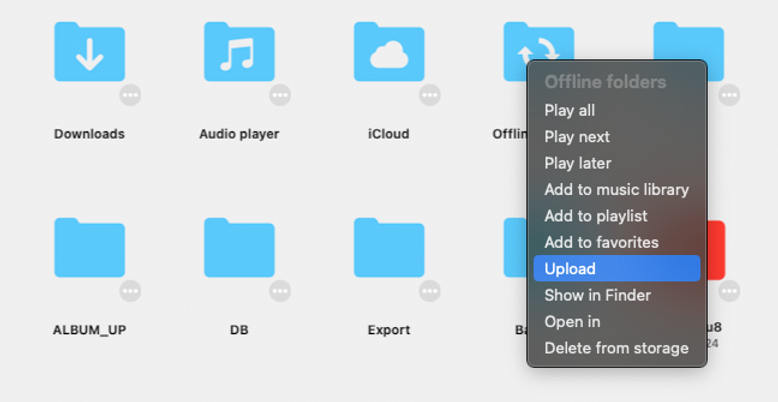Open more options for the red file

point(729,291)
